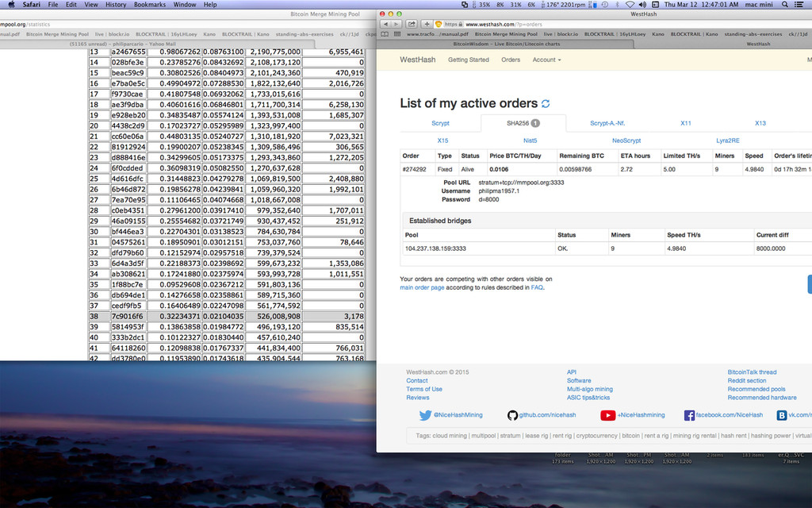Open the Reviews footer link
The image size is (812, 508).
point(418,398)
